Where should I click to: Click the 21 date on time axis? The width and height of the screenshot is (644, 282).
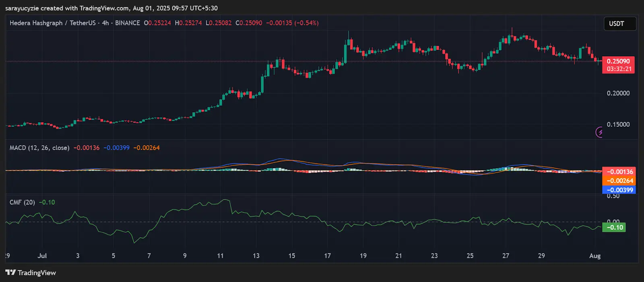coord(398,256)
